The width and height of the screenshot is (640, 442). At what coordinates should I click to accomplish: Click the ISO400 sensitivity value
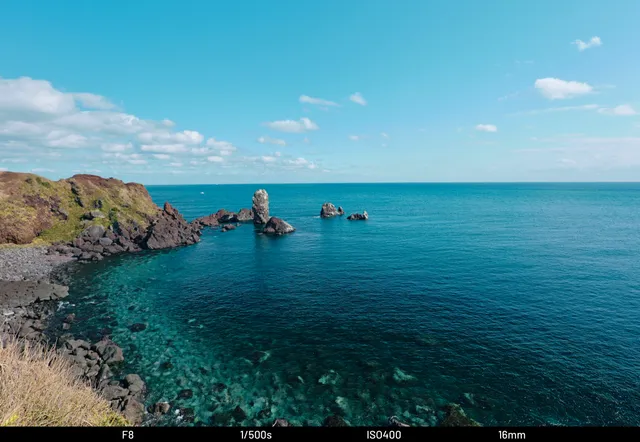coord(383,435)
